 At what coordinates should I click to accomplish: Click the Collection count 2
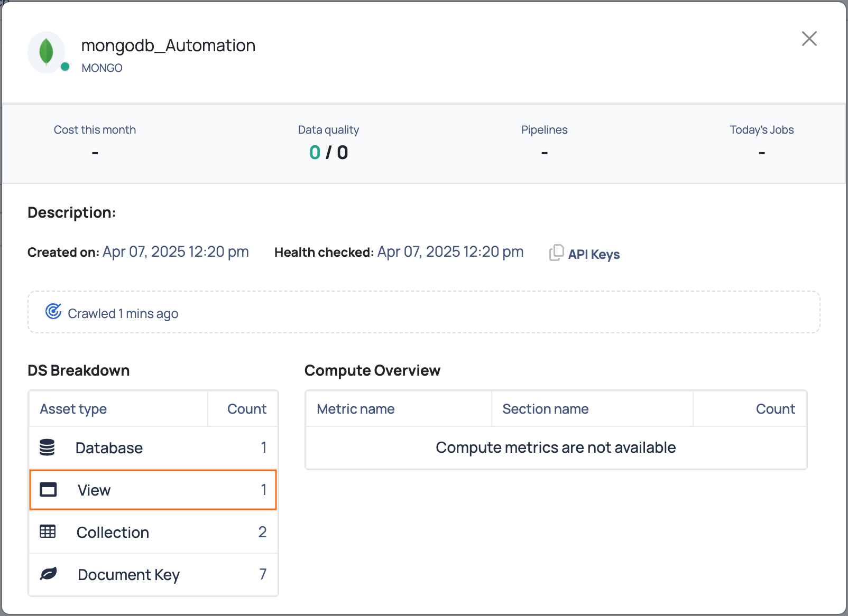(262, 532)
